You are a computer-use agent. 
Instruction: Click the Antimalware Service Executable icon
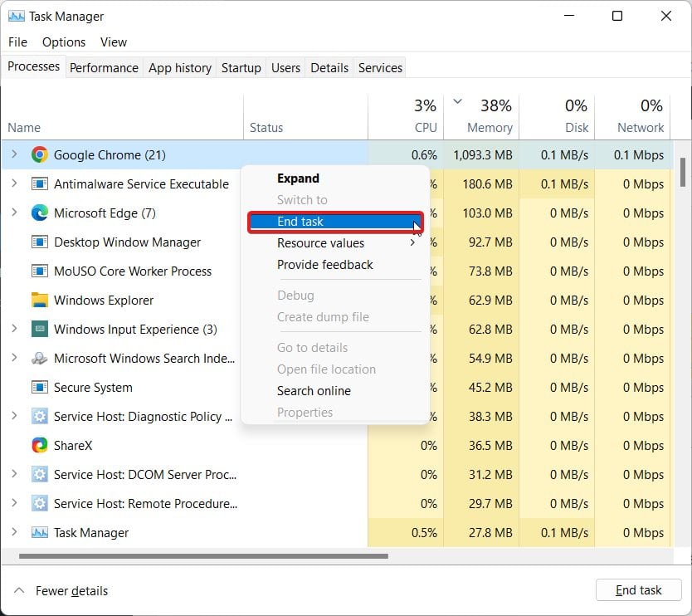tap(39, 184)
